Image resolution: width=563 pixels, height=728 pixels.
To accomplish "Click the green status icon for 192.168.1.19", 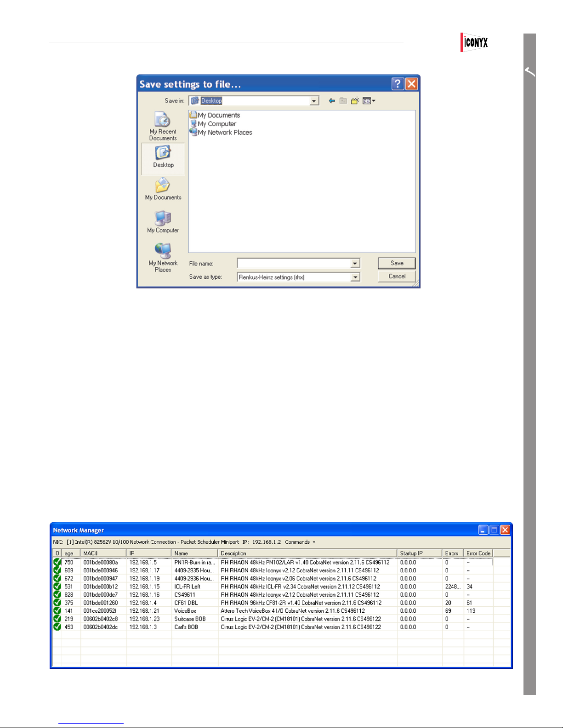I will (x=57, y=578).
